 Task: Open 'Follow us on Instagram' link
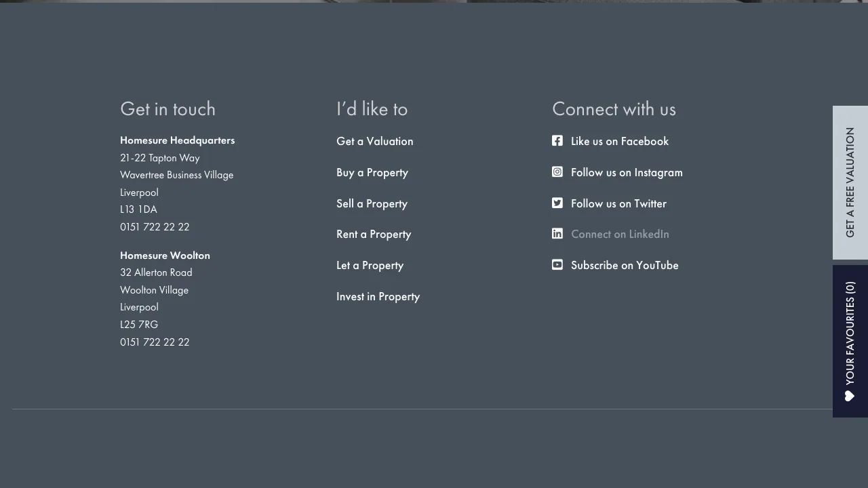coord(626,172)
